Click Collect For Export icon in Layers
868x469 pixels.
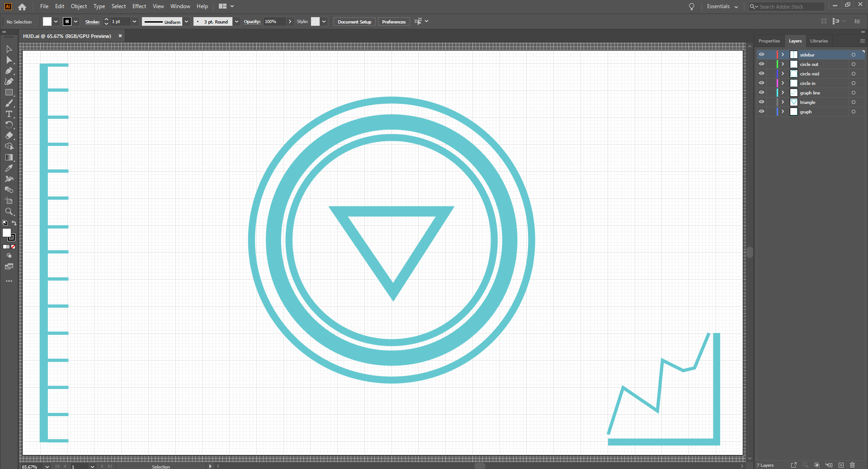point(793,465)
